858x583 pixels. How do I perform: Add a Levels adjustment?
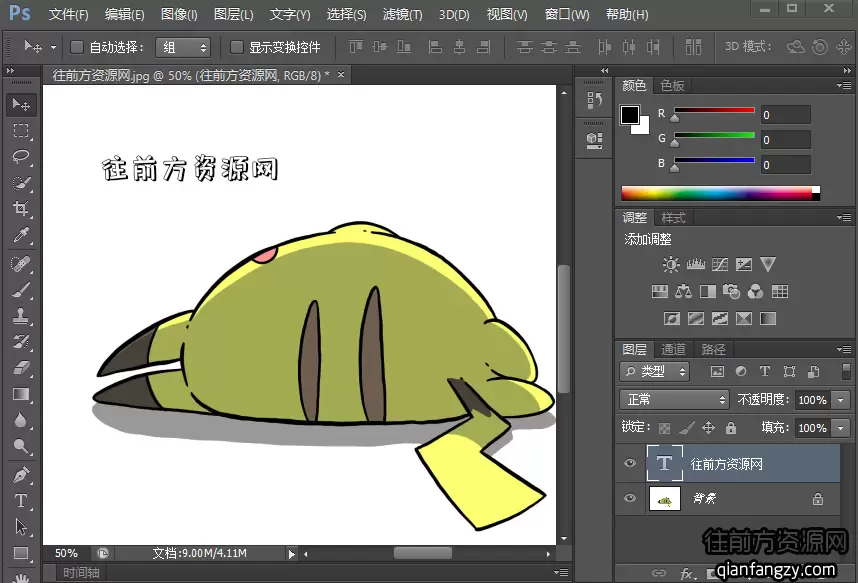tap(695, 265)
